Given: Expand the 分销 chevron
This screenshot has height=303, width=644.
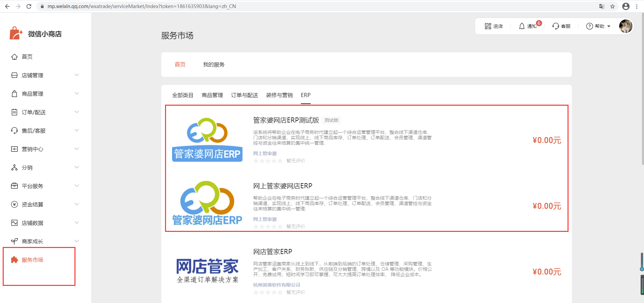Looking at the screenshot, I should [77, 167].
